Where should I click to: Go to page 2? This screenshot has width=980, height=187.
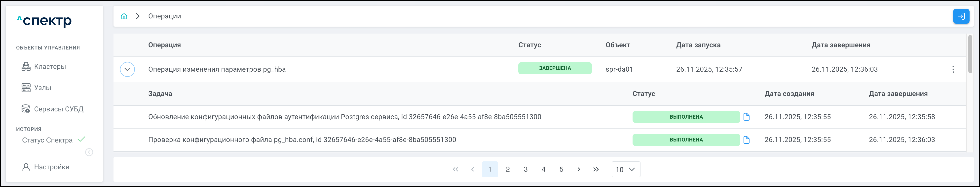(x=507, y=170)
